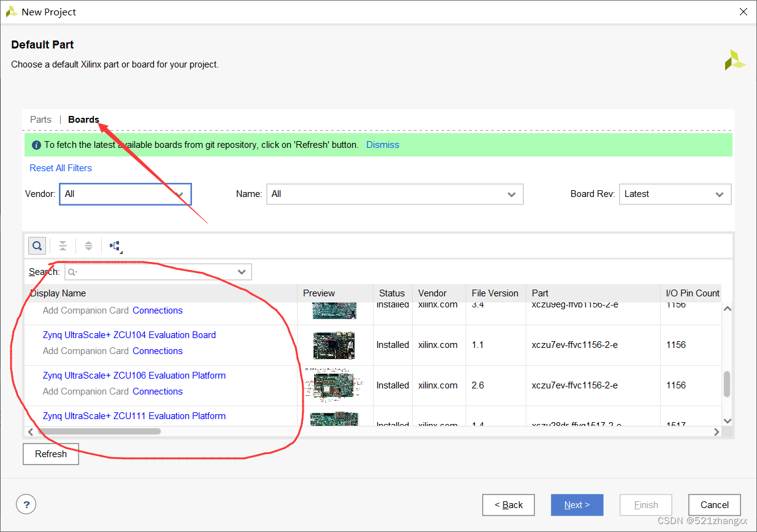This screenshot has height=532, width=757.
Task: Toggle the search magnifier toolbar icon
Action: tap(37, 246)
